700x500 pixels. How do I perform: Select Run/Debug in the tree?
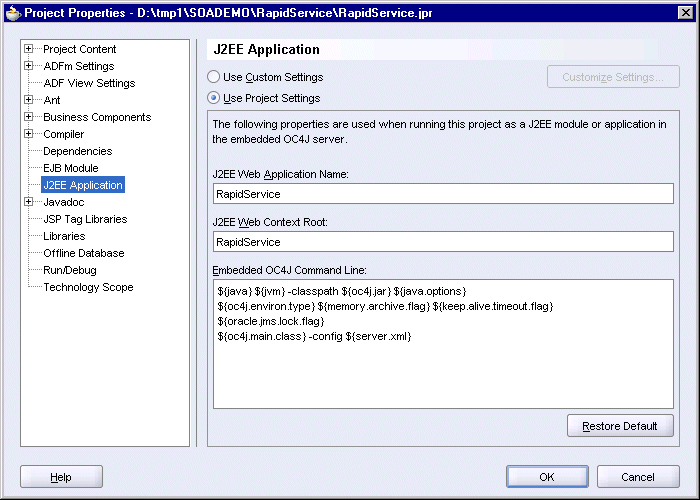(70, 270)
